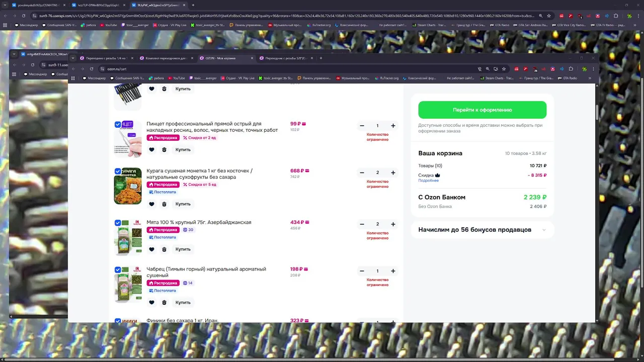The height and width of the screenshot is (362, 644).
Task: Click Подробнее link under Скидка
Action: point(428,180)
